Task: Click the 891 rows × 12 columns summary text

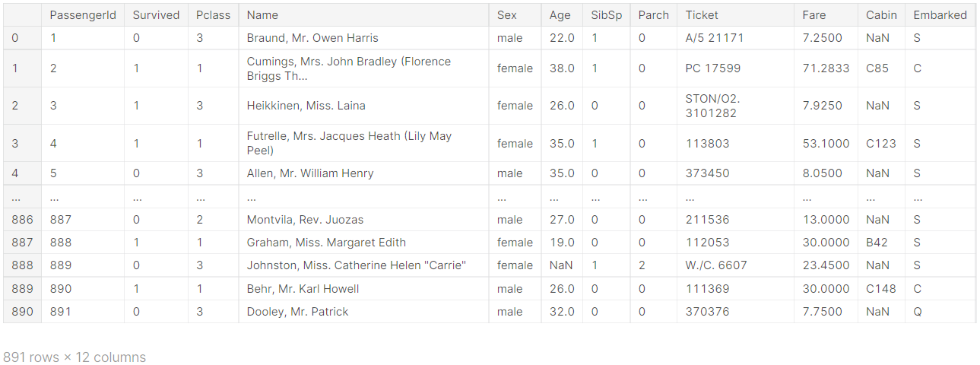Action: pos(75,357)
